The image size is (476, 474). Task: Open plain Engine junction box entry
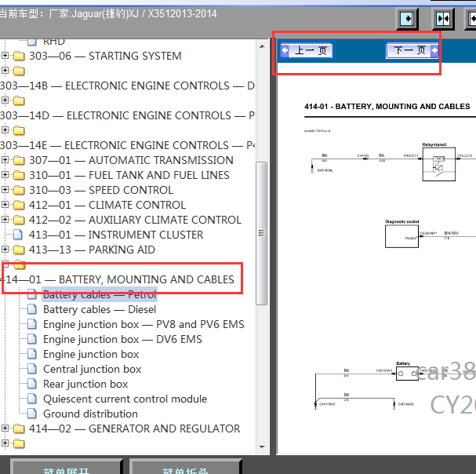click(x=91, y=354)
